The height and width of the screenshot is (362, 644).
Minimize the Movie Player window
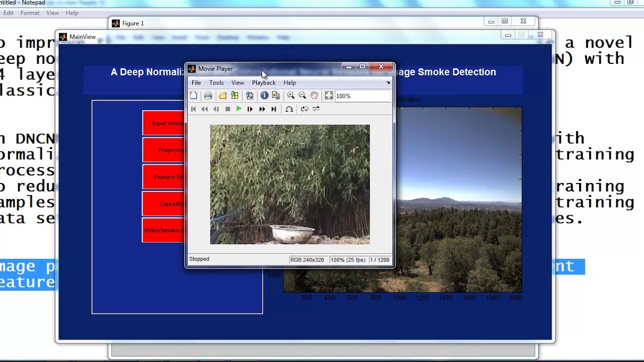coord(349,67)
